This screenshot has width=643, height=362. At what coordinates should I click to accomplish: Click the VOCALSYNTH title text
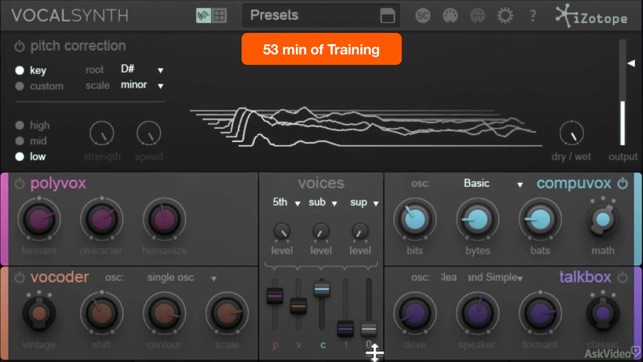point(70,16)
